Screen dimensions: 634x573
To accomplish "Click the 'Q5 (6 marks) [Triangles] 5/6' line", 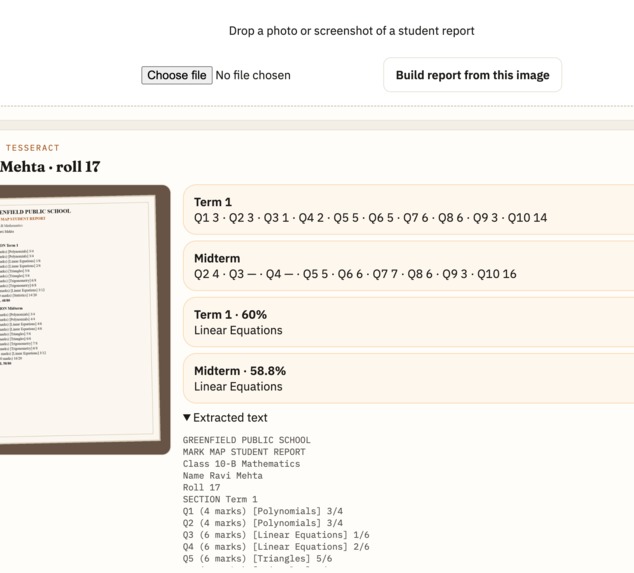I will coord(257,558).
